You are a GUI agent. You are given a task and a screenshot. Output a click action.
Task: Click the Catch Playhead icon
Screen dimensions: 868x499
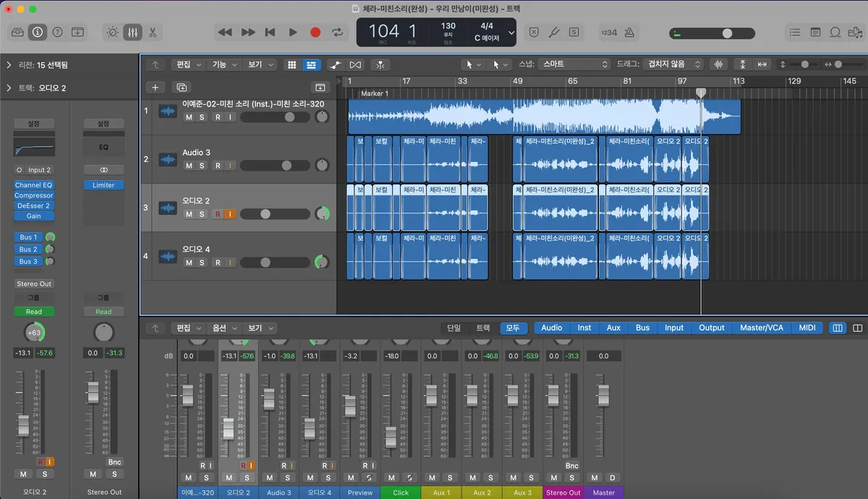click(380, 64)
